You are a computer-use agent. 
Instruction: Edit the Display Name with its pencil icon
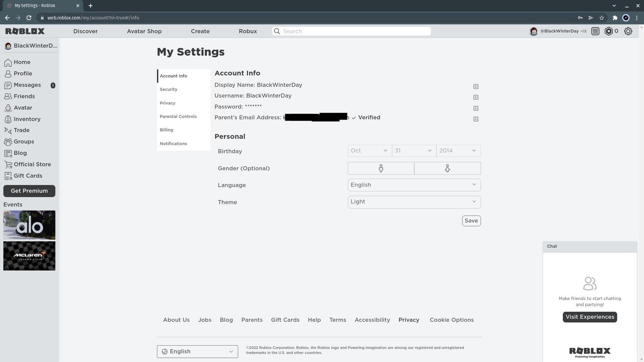pos(476,86)
